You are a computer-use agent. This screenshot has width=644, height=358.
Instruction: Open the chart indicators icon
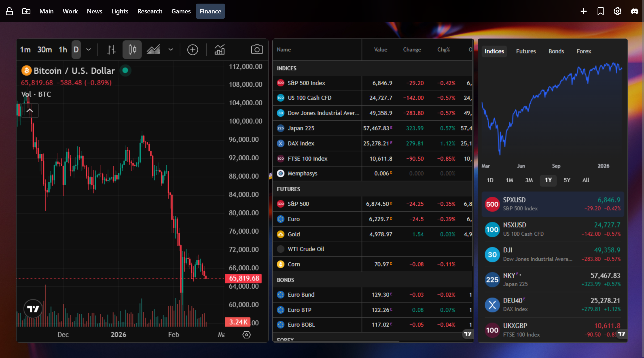pos(220,49)
